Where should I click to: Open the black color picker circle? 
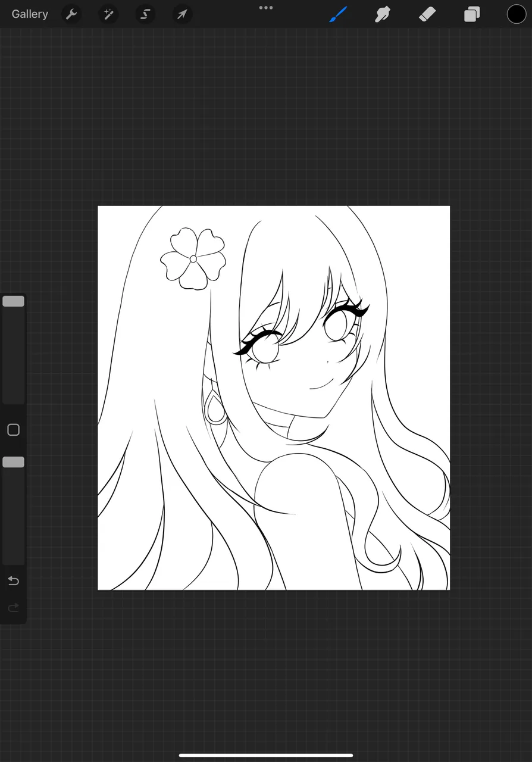tap(517, 14)
